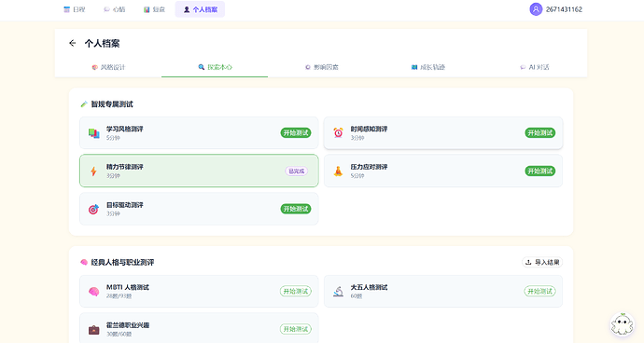This screenshot has height=343, width=644.
Task: Open the 日程 top navigation item
Action: pos(75,9)
